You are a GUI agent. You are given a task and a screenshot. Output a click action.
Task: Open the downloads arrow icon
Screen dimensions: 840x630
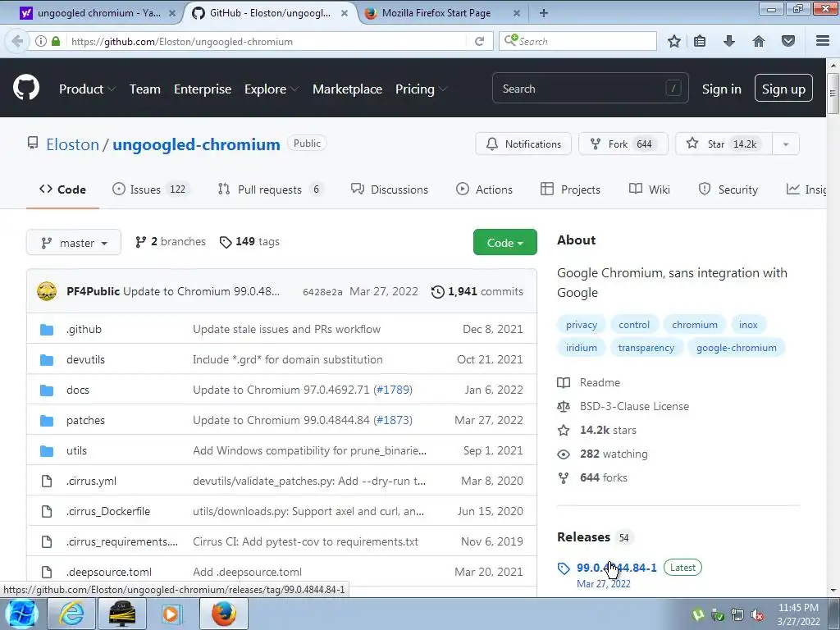coord(729,41)
